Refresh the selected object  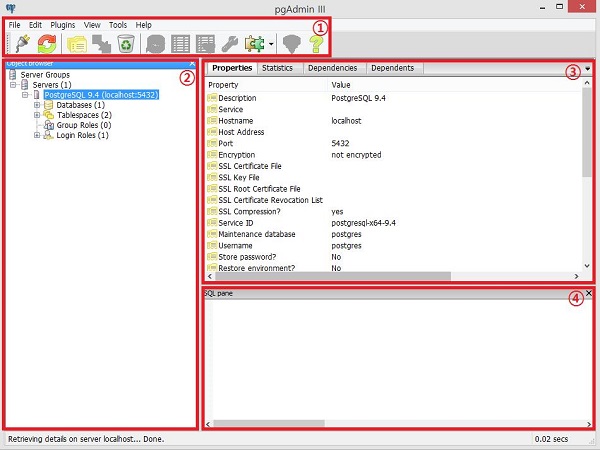pyautogui.click(x=47, y=44)
